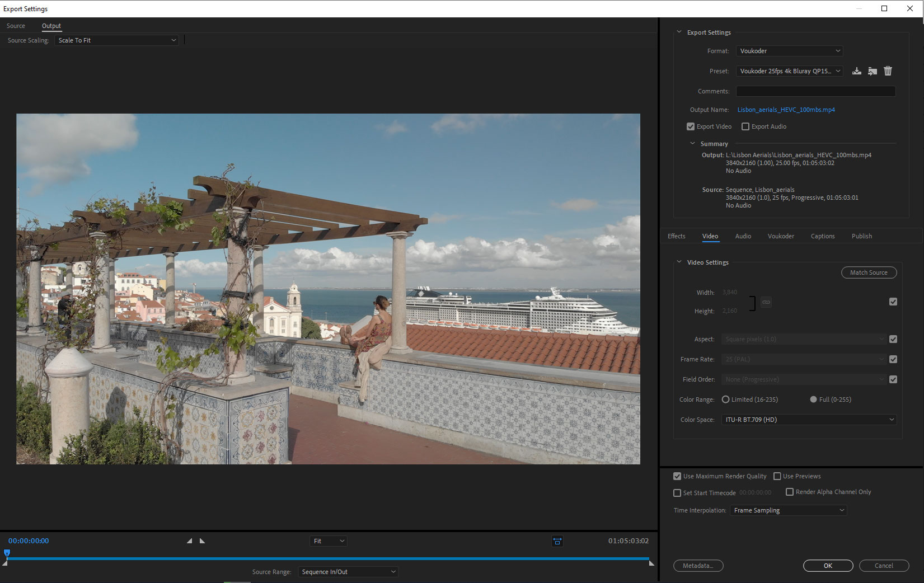Switch to the Voukoder tab
The width and height of the screenshot is (924, 583).
tap(780, 236)
